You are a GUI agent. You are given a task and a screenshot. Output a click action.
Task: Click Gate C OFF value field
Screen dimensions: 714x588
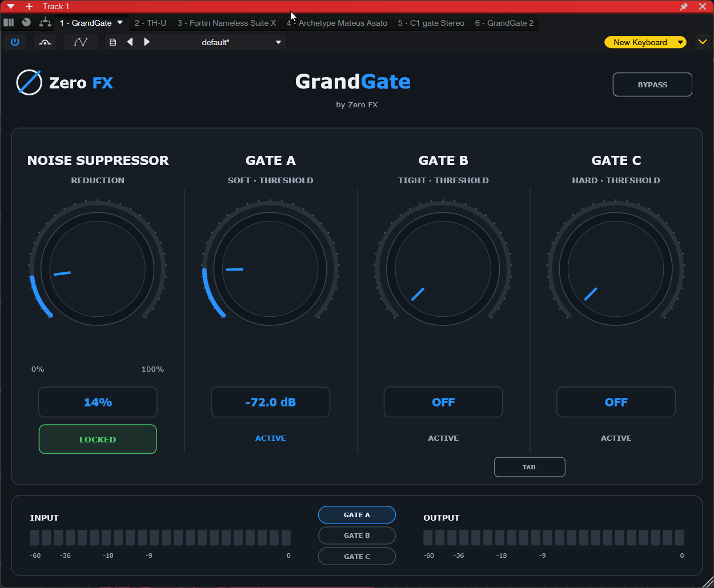click(616, 402)
